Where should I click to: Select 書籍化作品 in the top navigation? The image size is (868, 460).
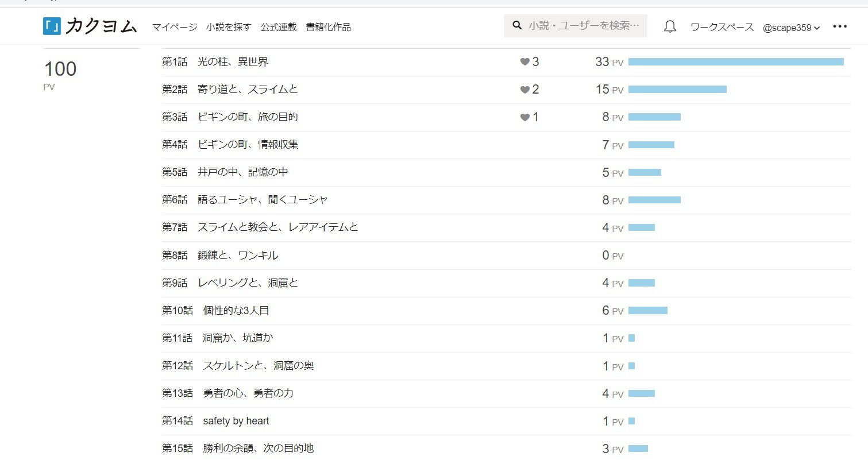tap(329, 27)
